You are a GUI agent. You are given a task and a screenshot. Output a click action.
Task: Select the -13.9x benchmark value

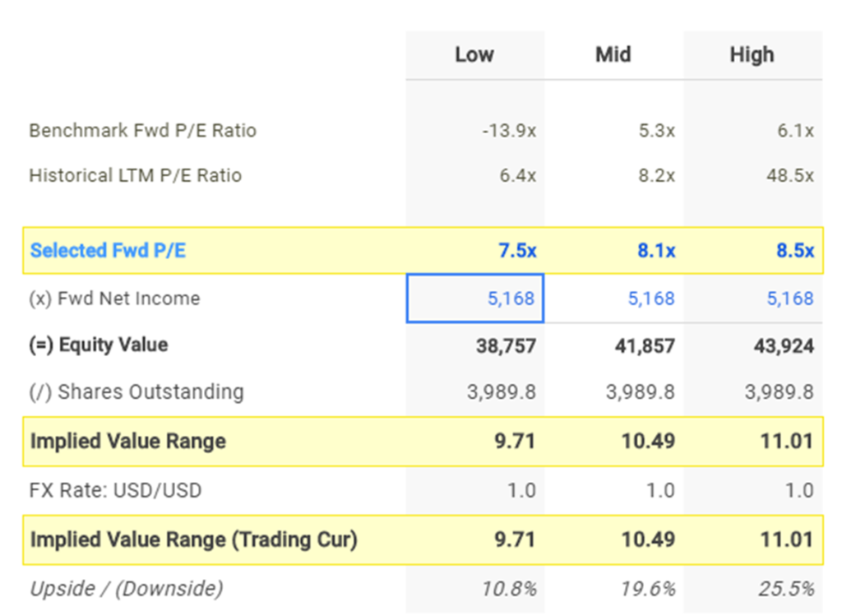[x=509, y=131]
